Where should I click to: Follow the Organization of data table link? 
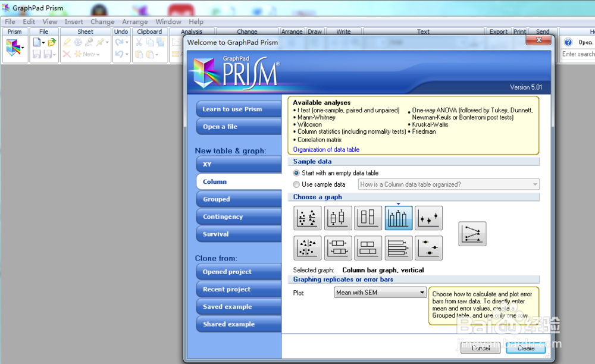(x=326, y=149)
